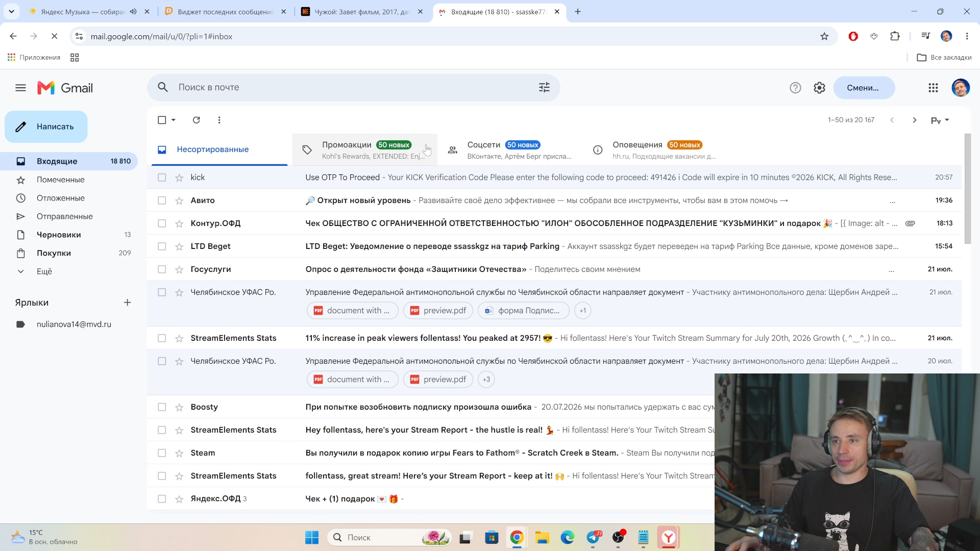
Task: Open Windows Start menu
Action: (312, 537)
